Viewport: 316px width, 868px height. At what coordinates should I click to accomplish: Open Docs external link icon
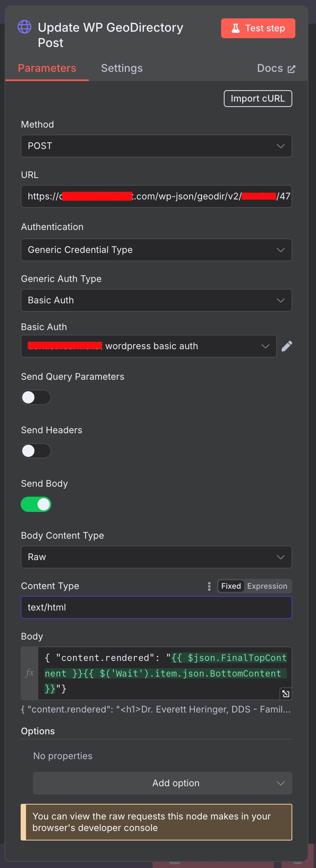pyautogui.click(x=292, y=69)
